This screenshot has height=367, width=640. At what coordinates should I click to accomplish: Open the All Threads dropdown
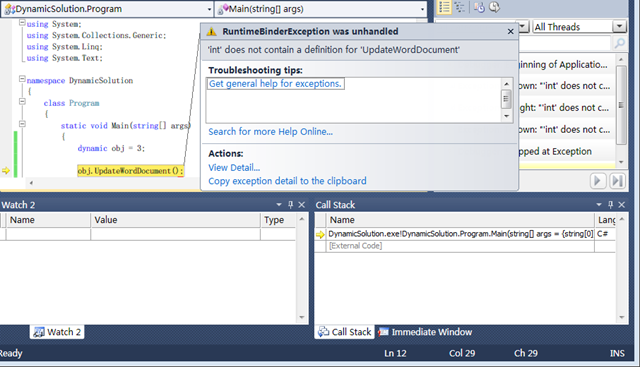click(x=620, y=27)
